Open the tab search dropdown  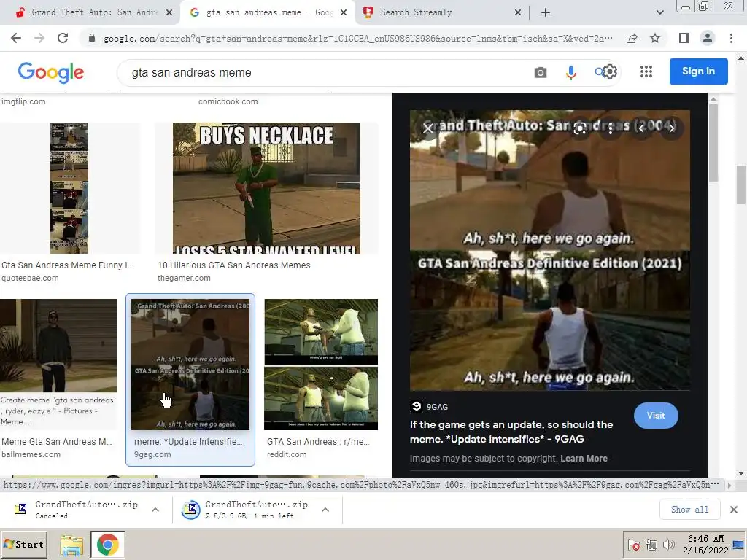coord(659,12)
